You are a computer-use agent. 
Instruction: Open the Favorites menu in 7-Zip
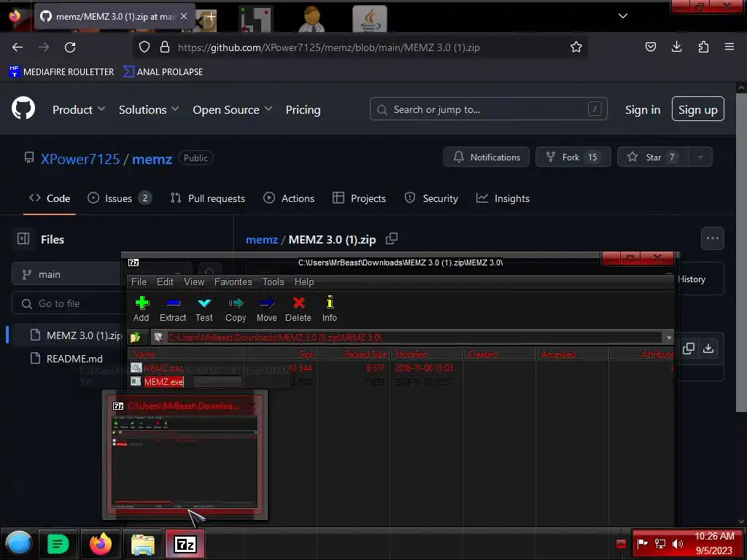point(233,282)
